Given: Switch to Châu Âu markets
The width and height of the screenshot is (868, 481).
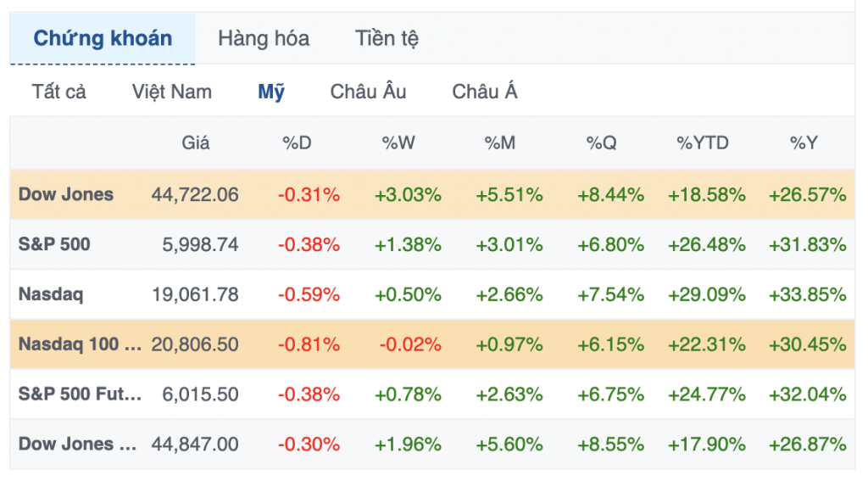Looking at the screenshot, I should coord(369,92).
